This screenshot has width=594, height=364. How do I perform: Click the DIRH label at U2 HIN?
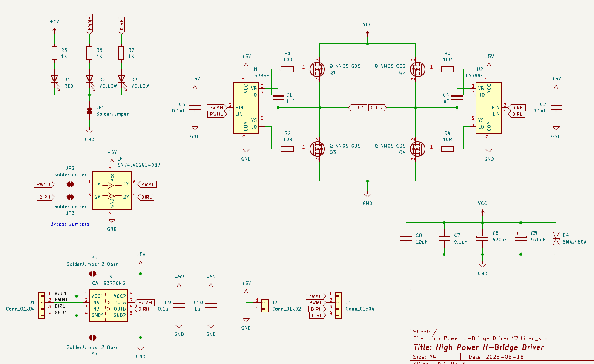(518, 108)
